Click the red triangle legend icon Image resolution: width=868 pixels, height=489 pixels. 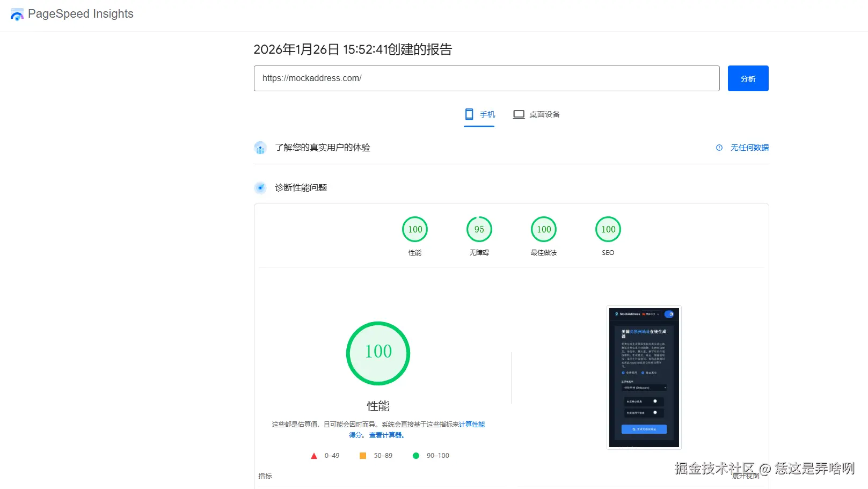coord(314,455)
